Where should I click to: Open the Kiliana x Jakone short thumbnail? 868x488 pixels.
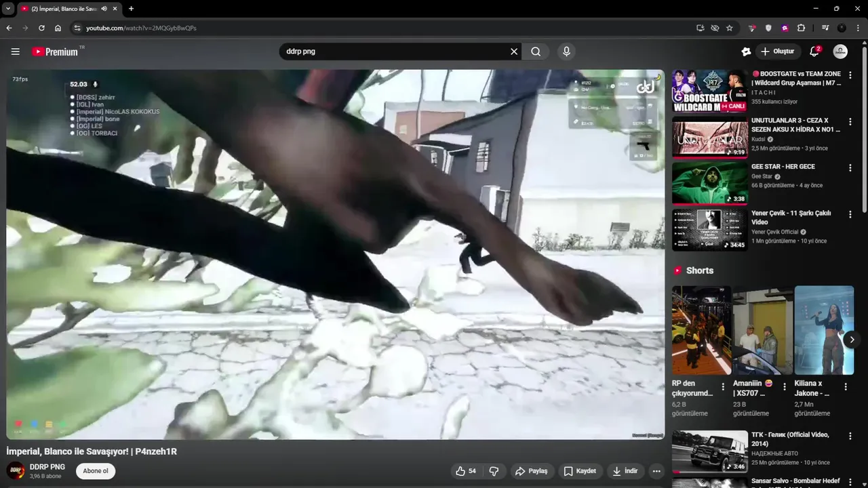tap(824, 330)
